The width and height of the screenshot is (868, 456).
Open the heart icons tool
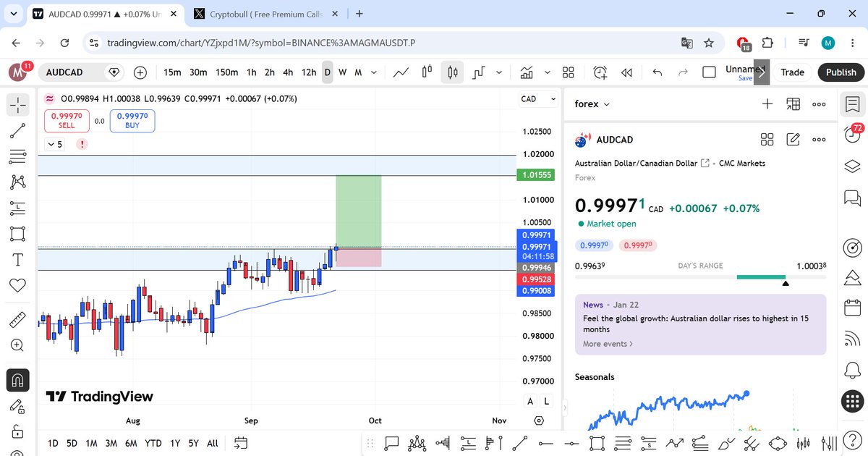18,285
